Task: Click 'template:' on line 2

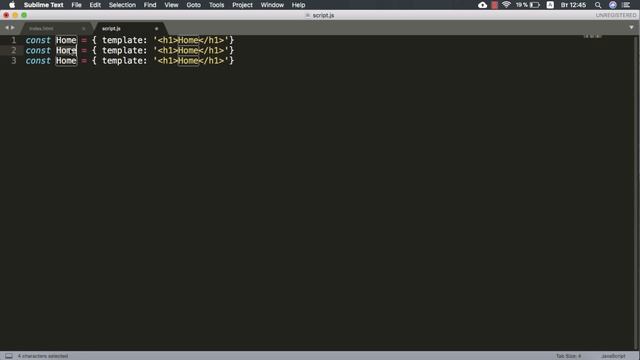Action: [124, 51]
